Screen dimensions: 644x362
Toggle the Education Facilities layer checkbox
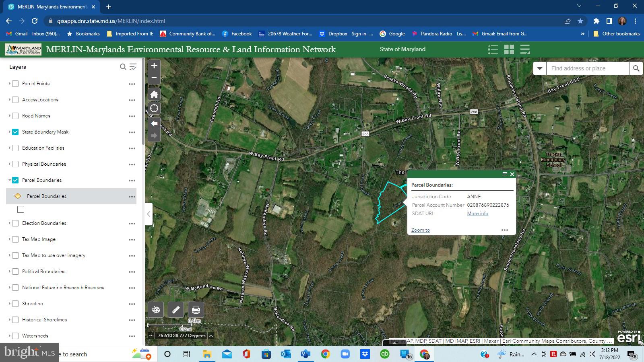coord(15,148)
